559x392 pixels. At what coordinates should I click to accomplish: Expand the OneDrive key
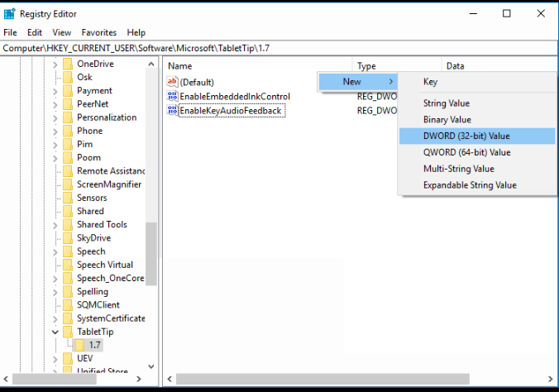point(55,65)
